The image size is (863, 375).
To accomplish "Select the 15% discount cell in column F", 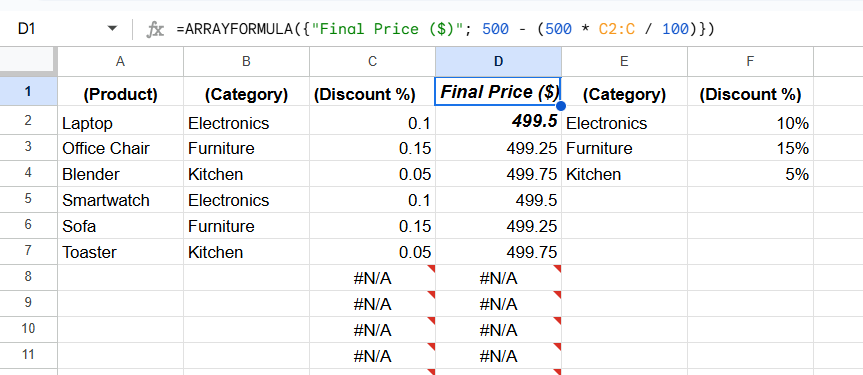I will (x=750, y=148).
